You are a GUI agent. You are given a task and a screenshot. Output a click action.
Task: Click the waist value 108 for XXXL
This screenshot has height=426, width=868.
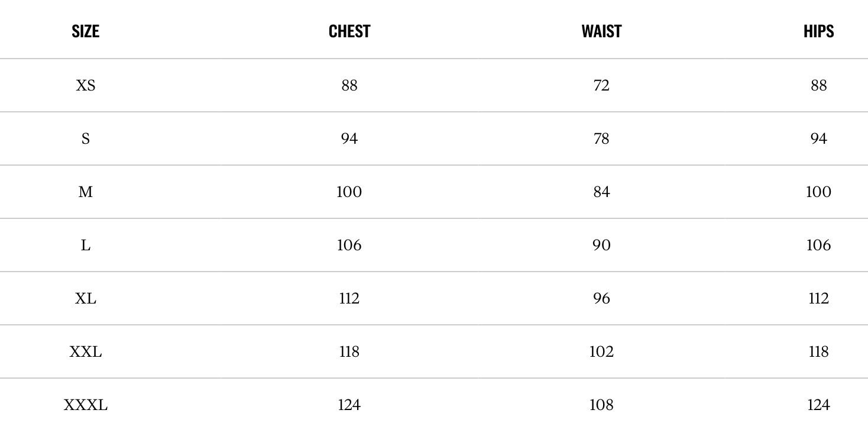[x=601, y=405]
